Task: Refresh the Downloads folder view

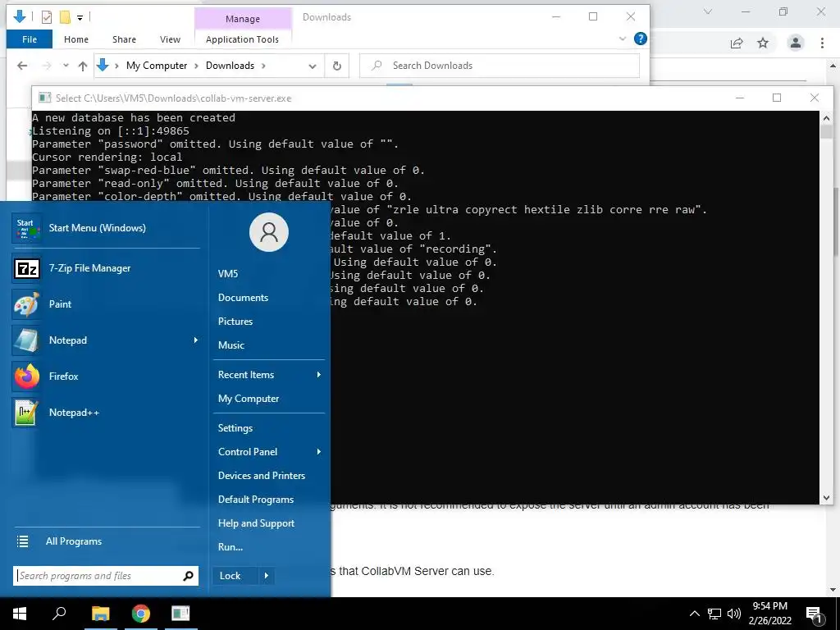Action: click(x=337, y=66)
